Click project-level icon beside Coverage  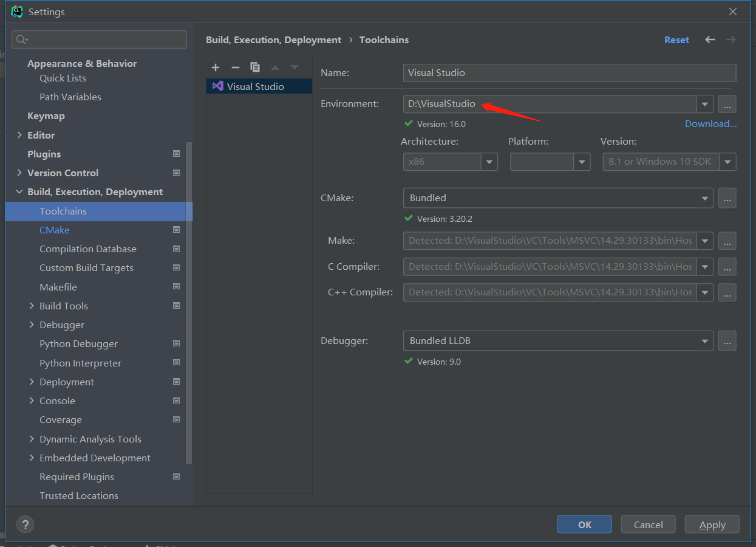click(x=176, y=419)
